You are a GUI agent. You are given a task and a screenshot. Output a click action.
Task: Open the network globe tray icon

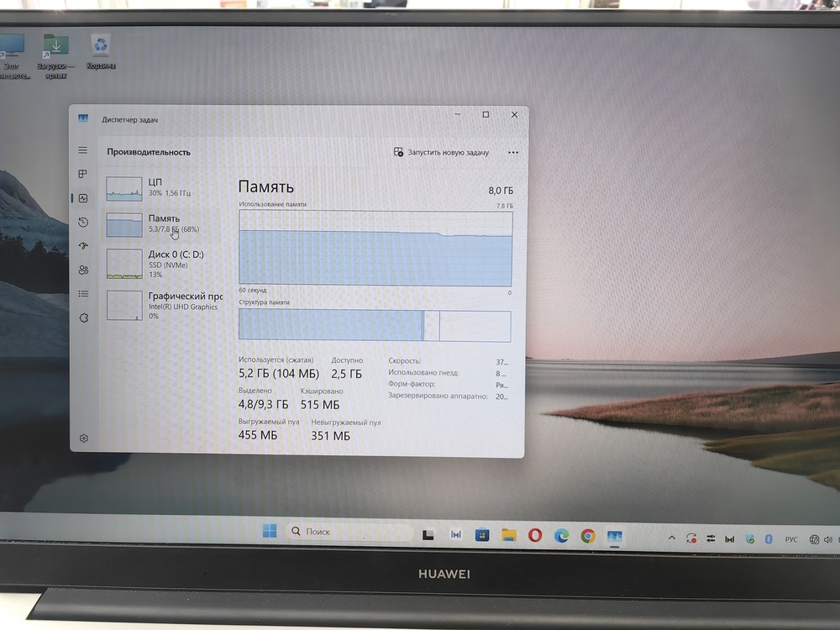pos(814,539)
